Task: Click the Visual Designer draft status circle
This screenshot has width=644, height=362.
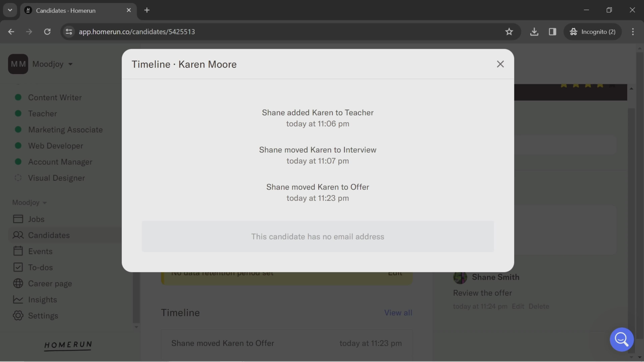Action: click(x=18, y=178)
